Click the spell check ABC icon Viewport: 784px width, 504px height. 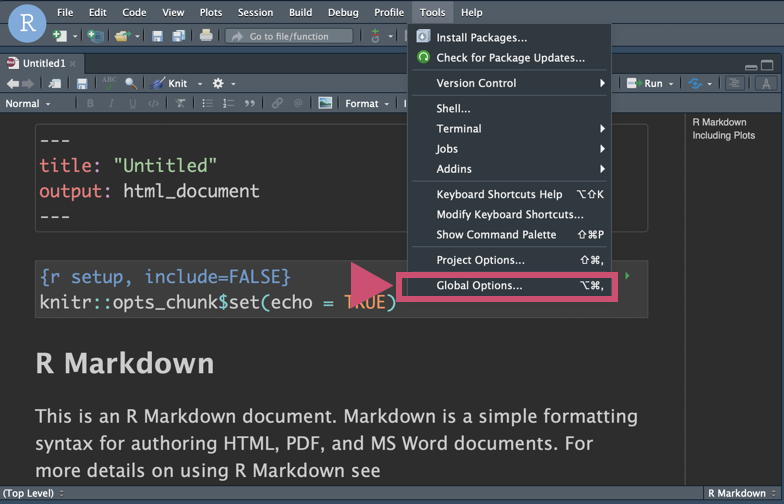pos(109,83)
